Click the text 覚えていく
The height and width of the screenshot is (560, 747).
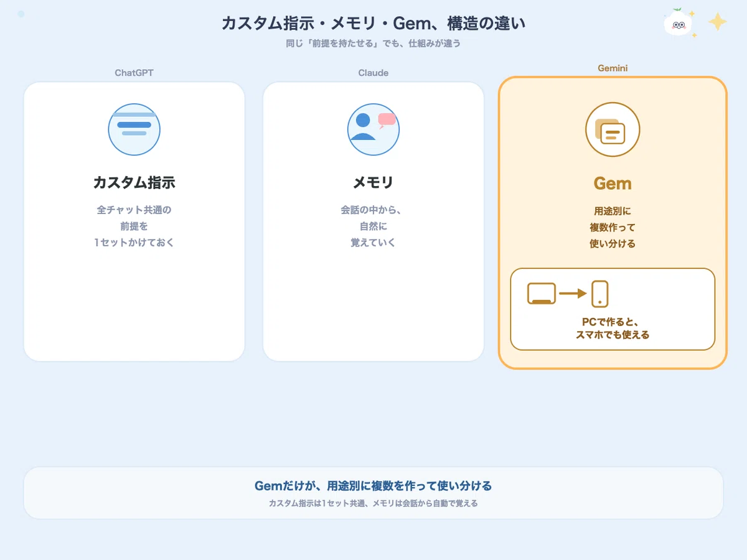click(x=374, y=243)
